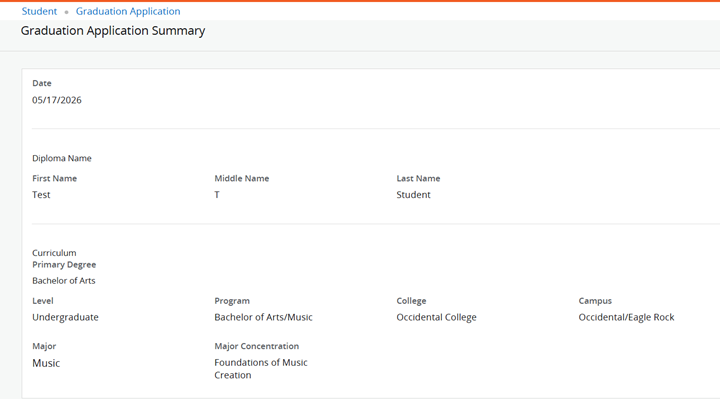Select the Undergraduate level value
Image resolution: width=720 pixels, height=399 pixels.
(x=65, y=317)
